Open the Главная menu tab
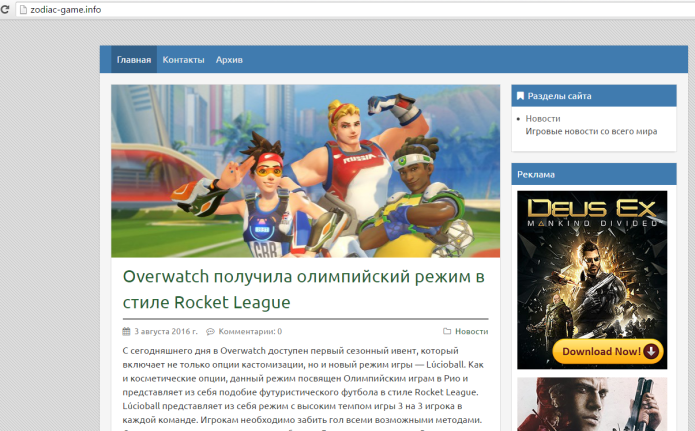This screenshot has height=431, width=695. click(x=134, y=59)
